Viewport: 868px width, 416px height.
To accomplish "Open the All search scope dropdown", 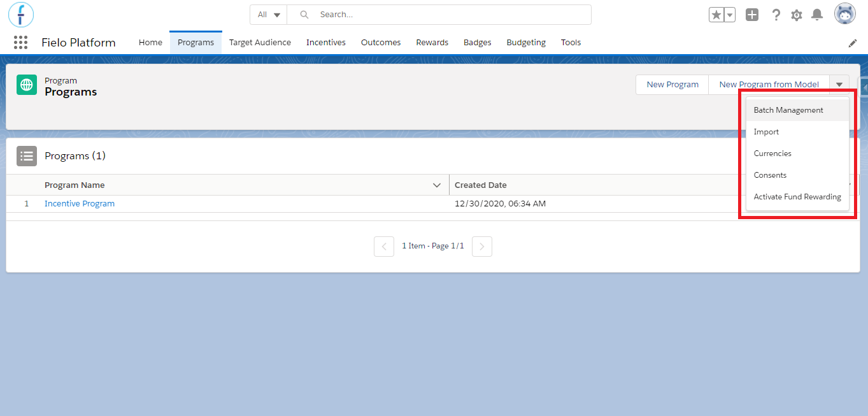I will (269, 15).
